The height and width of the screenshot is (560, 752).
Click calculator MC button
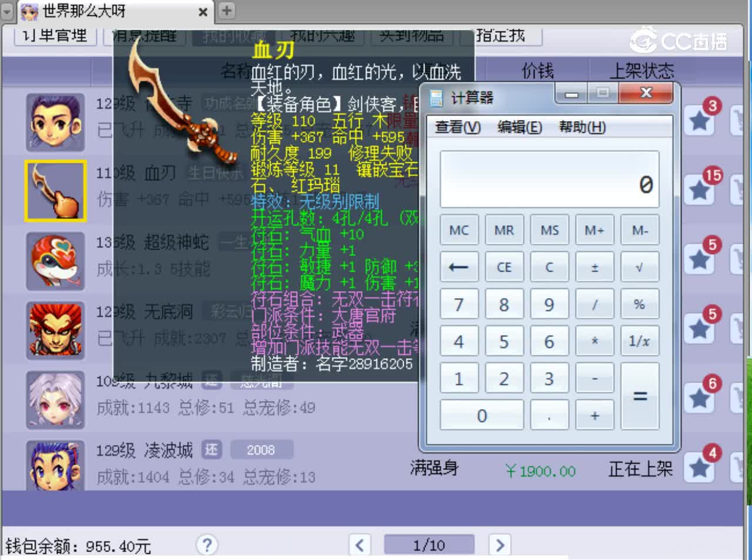(x=459, y=230)
